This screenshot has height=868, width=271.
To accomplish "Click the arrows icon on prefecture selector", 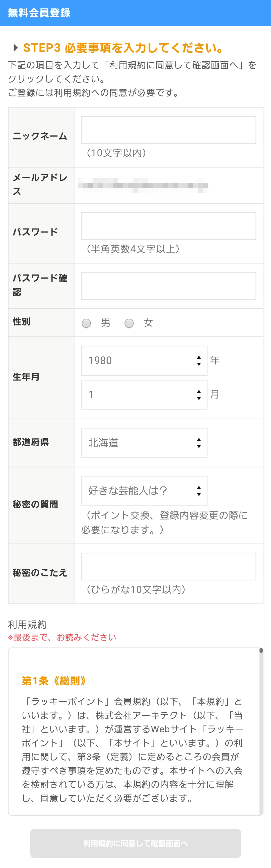I will tap(199, 443).
